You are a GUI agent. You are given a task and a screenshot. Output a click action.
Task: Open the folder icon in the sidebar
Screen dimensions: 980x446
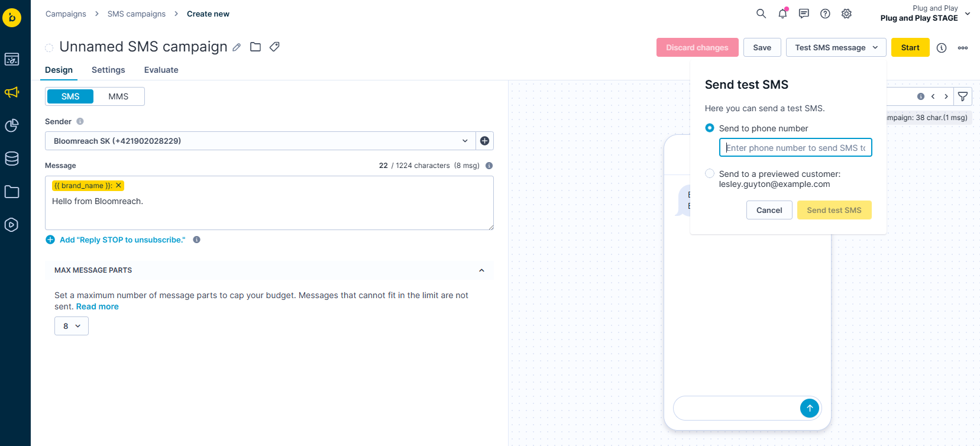12,192
